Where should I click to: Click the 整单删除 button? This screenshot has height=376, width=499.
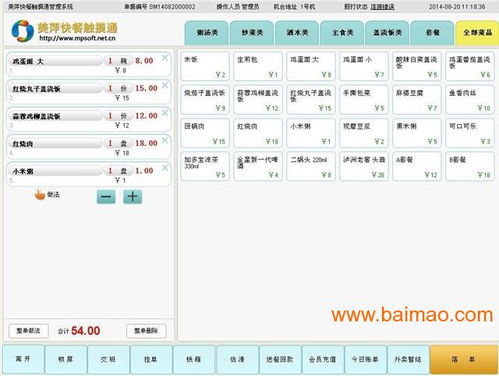[x=146, y=331]
